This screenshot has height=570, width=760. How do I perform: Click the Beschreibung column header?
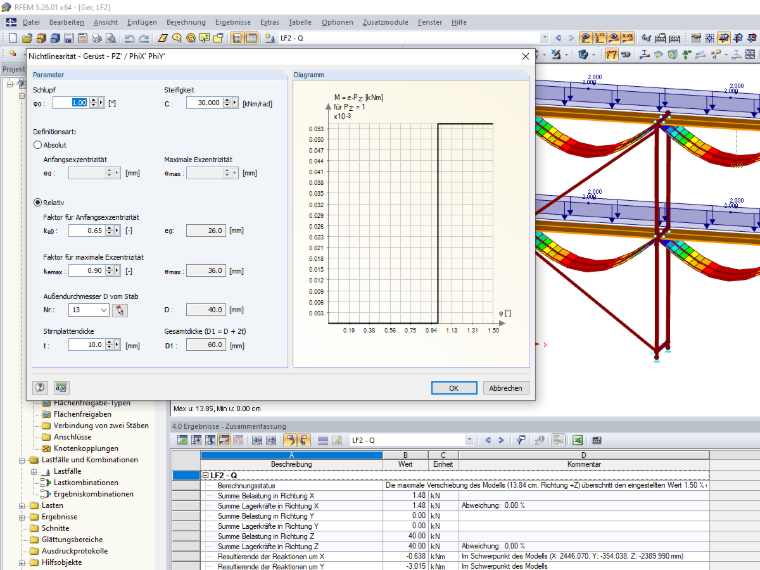coord(291,464)
